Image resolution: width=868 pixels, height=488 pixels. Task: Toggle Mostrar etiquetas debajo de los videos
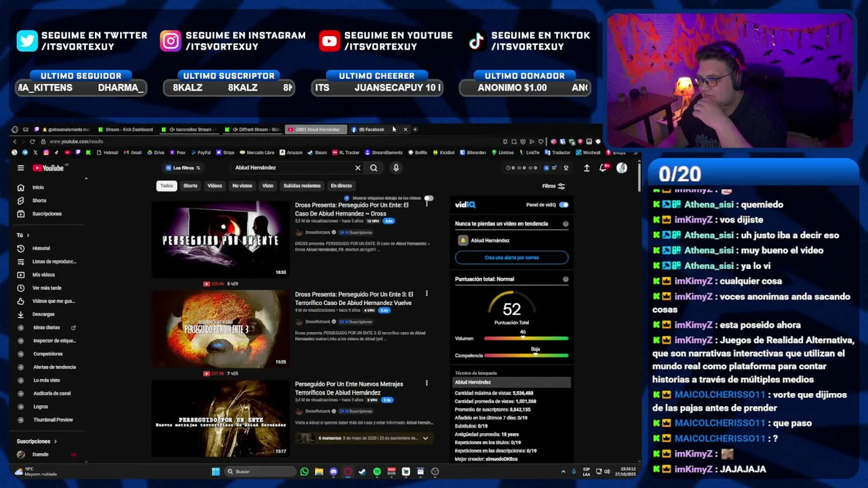tap(429, 199)
